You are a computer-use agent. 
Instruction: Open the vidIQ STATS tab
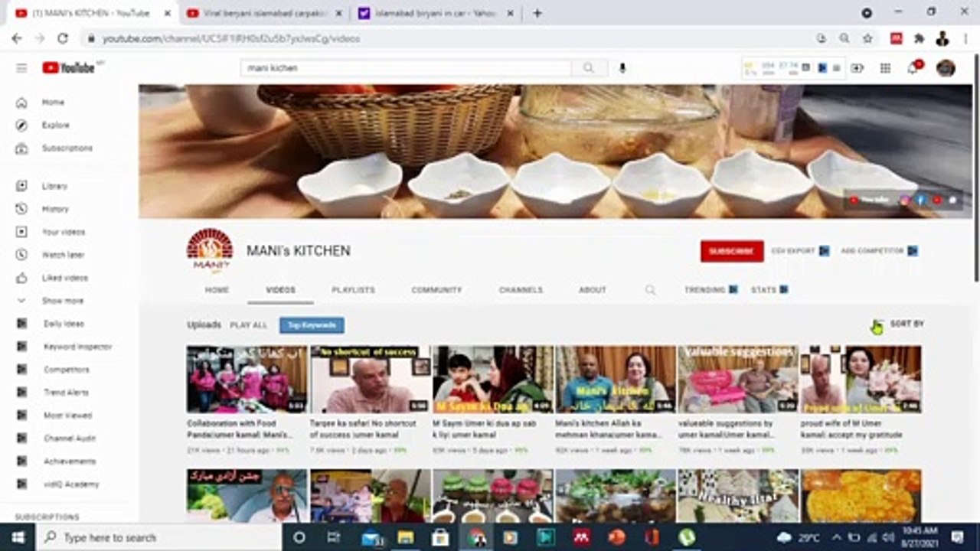(x=769, y=290)
